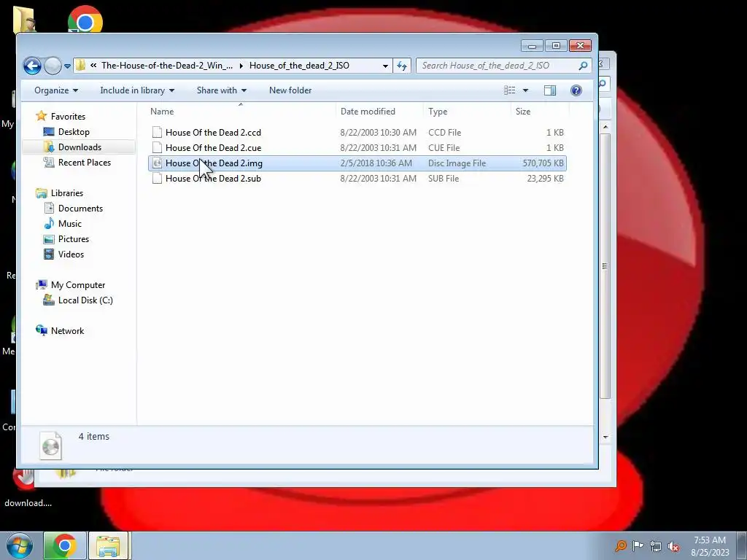The image size is (747, 560).
Task: Select Libraries in navigation pane
Action: (x=66, y=192)
